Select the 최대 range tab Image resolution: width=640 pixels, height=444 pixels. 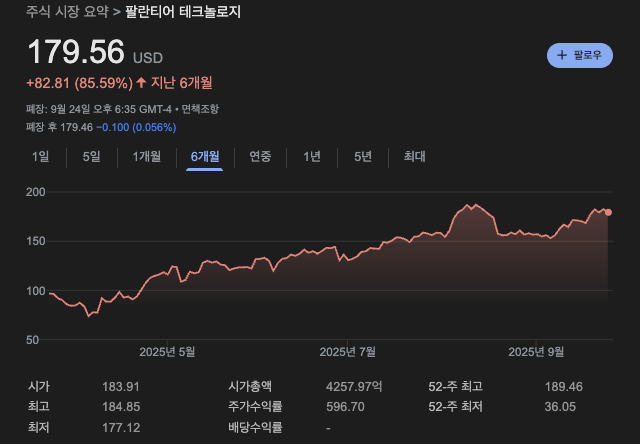[414, 156]
